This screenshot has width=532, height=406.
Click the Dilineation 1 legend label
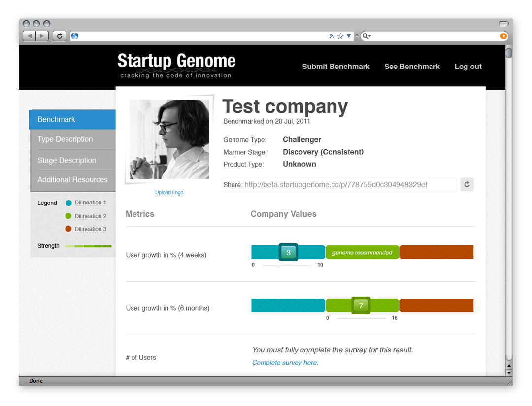tap(90, 203)
